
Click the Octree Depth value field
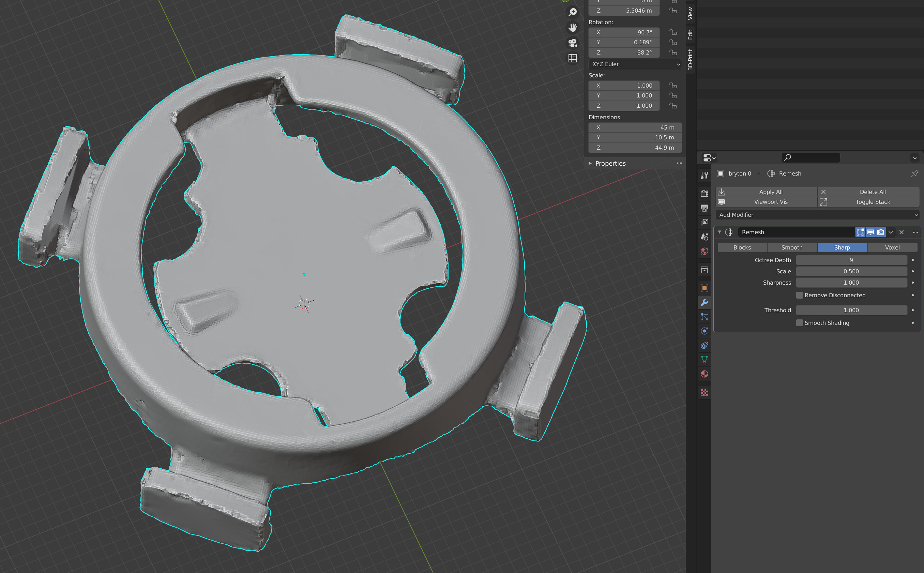851,260
